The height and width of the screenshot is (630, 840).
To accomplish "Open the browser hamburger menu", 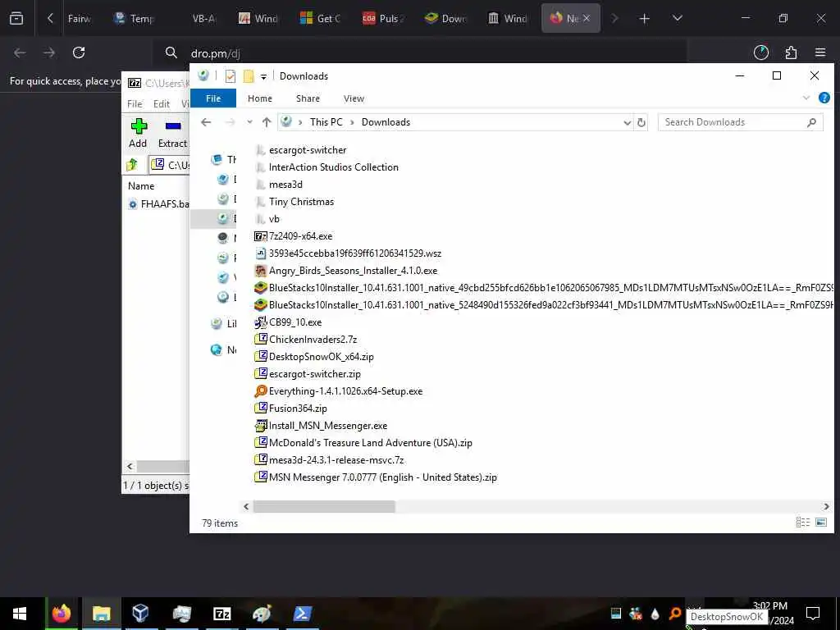I will 820,52.
